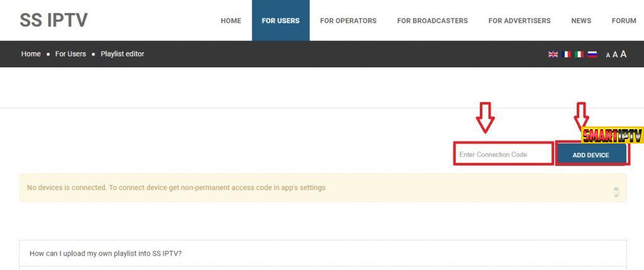Image resolution: width=644 pixels, height=270 pixels.
Task: Open the HOME menu item
Action: [x=231, y=21]
